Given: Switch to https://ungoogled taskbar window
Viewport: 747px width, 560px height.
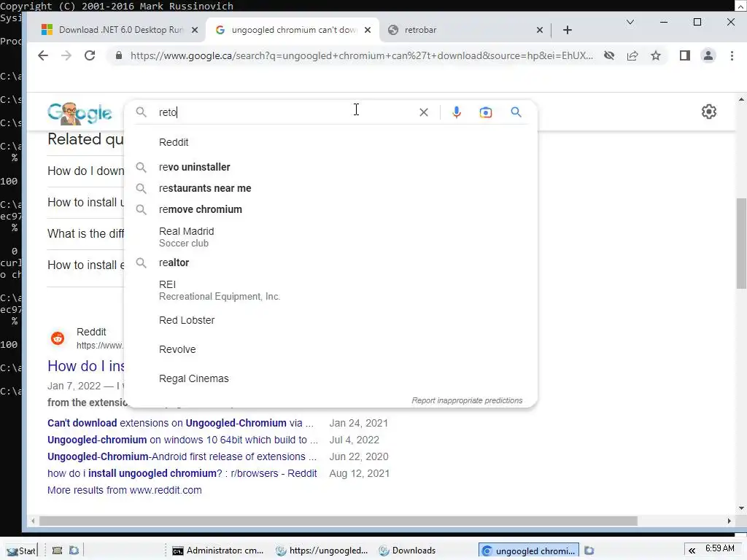Looking at the screenshot, I should tap(322, 551).
